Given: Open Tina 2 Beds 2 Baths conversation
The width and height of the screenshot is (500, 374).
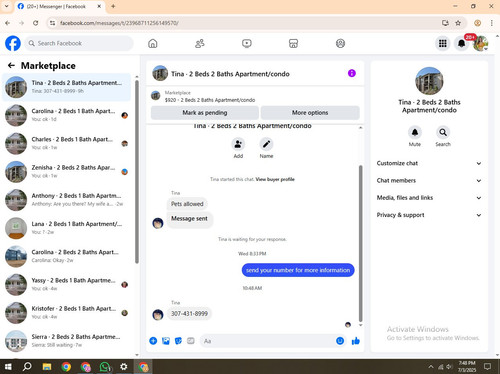Looking at the screenshot, I should click(66, 87).
